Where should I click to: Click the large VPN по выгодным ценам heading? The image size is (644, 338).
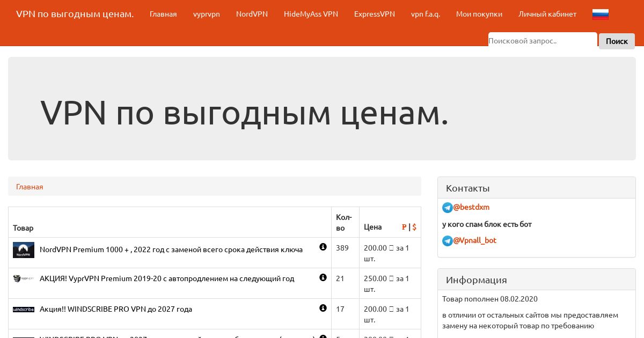click(244, 113)
